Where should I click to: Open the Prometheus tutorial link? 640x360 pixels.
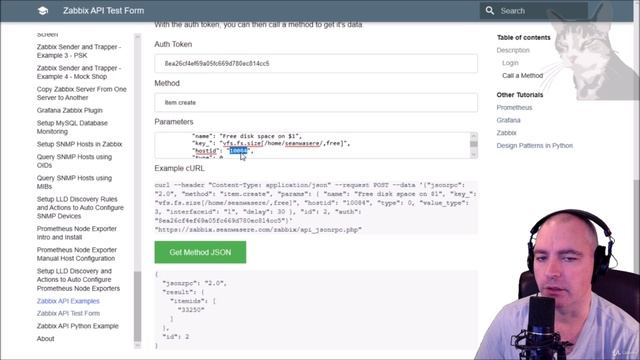click(x=514, y=108)
